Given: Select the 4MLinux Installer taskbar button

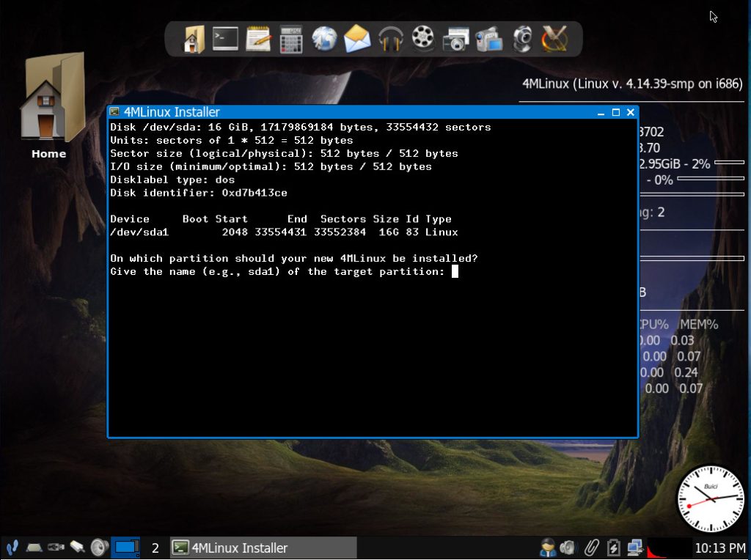Looking at the screenshot, I should click(263, 548).
